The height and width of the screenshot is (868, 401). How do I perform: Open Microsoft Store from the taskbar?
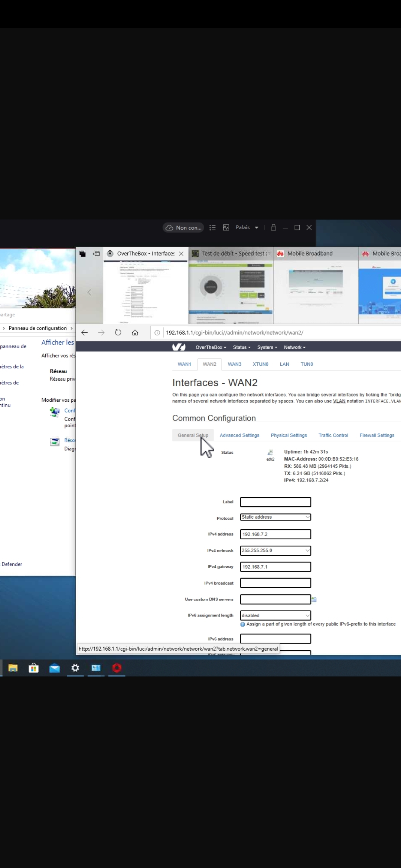[33, 668]
